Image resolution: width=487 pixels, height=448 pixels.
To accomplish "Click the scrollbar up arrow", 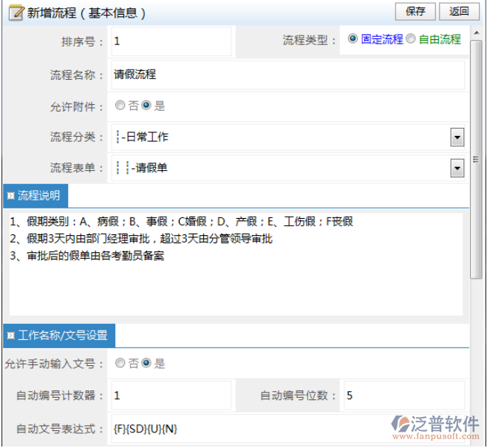I will click(x=476, y=33).
